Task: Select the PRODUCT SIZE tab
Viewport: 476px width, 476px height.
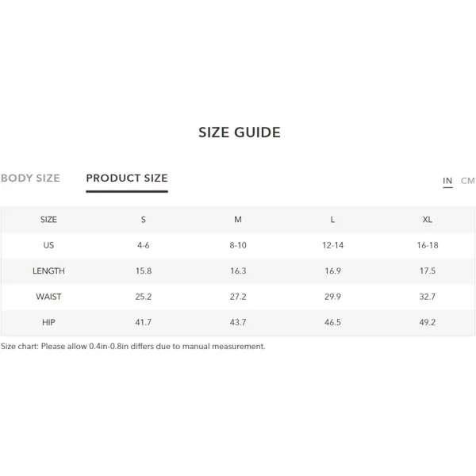Action: 127,178
